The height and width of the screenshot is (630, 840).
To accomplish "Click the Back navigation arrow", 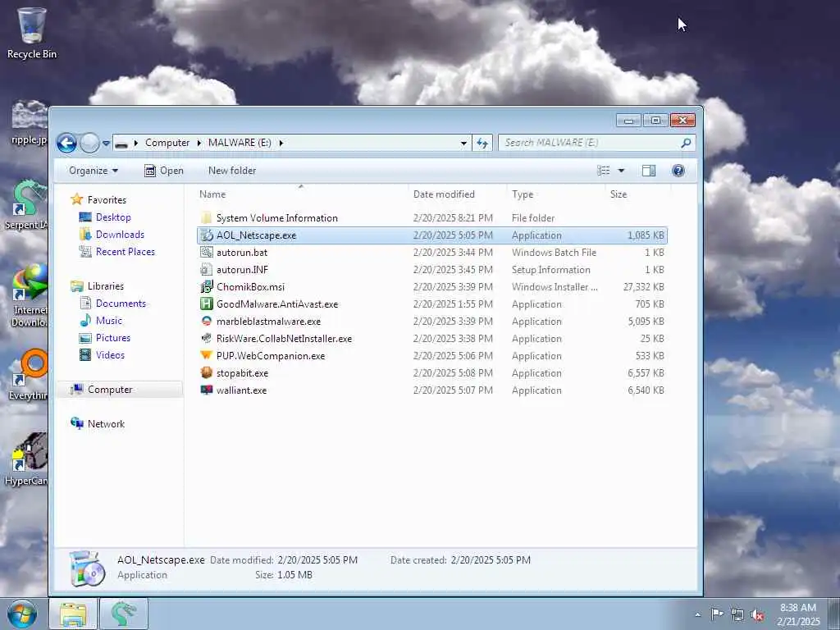I will click(67, 143).
